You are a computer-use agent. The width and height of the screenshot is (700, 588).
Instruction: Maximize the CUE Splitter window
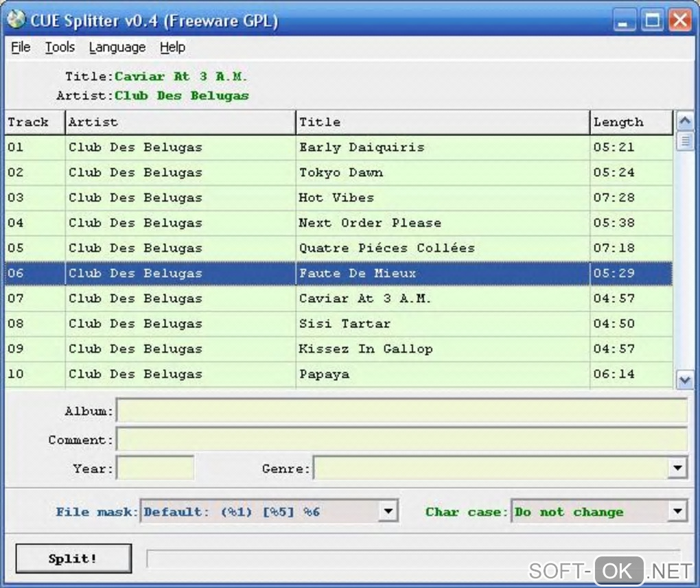652,21
